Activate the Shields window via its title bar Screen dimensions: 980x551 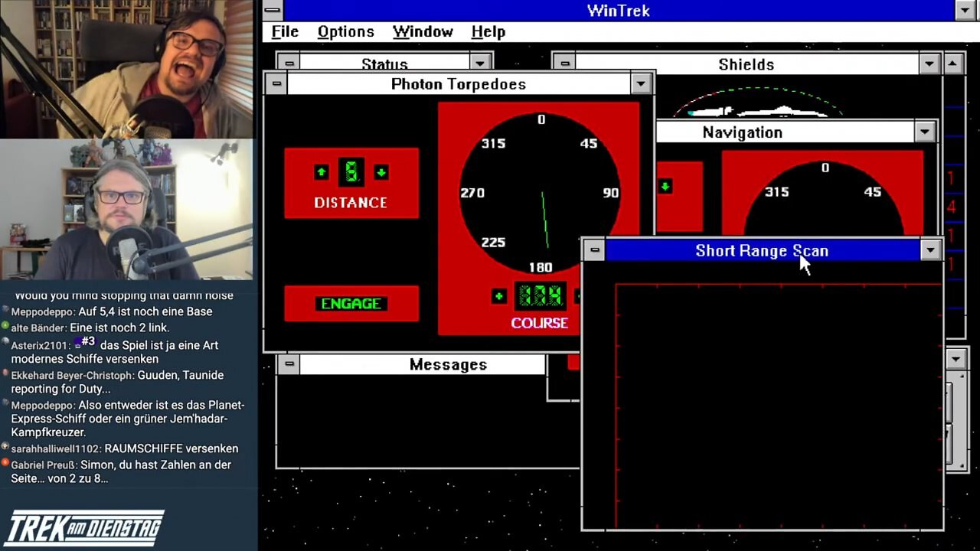[746, 64]
